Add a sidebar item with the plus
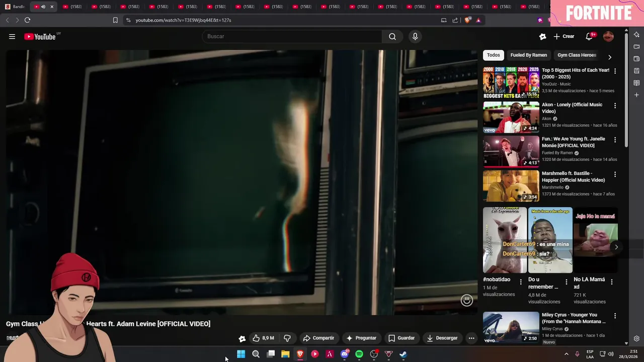This screenshot has width=644, height=362. pyautogui.click(x=636, y=95)
